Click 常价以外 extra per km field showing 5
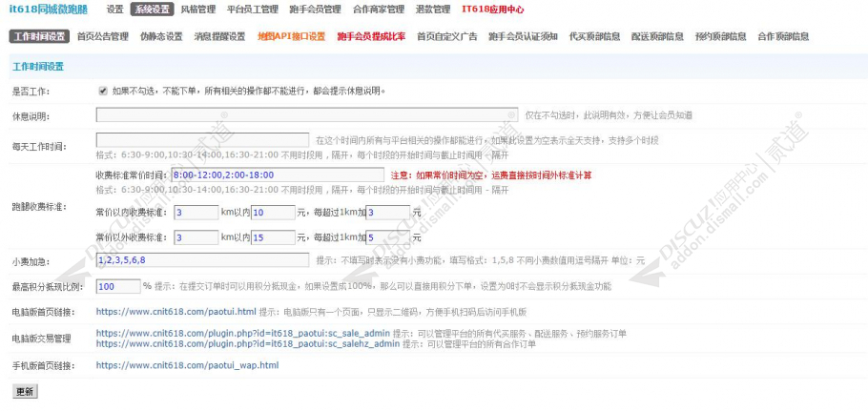The image size is (868, 411). point(388,237)
